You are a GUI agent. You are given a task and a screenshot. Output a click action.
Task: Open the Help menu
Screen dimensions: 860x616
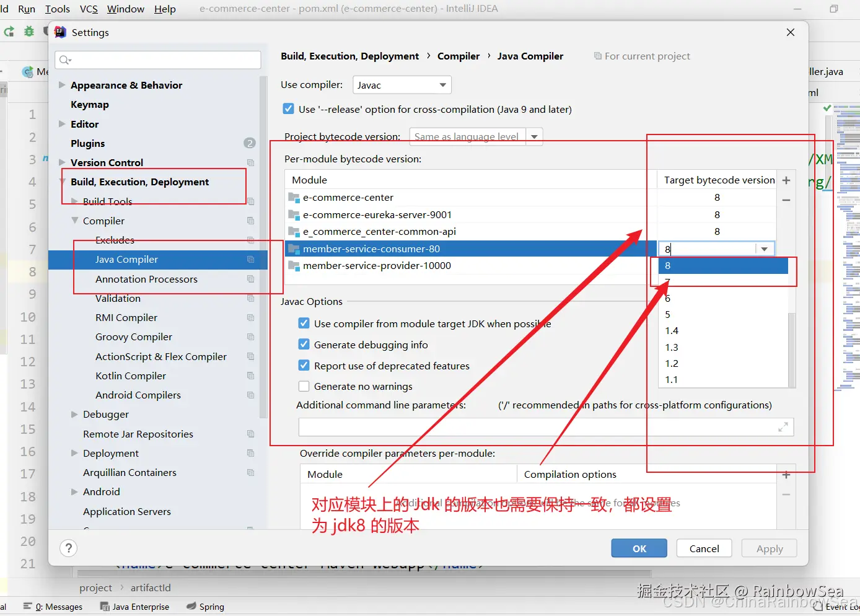tap(165, 9)
